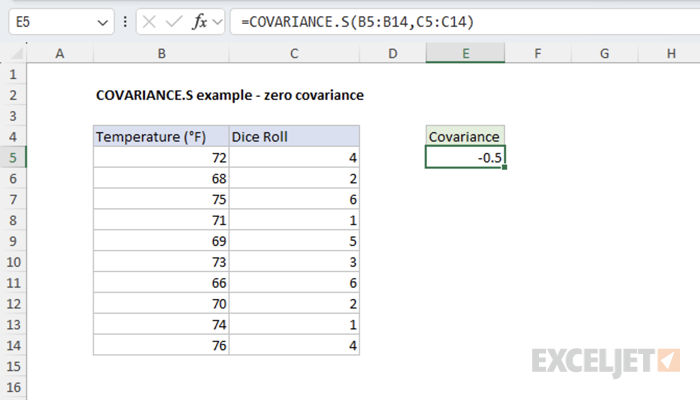Select column H header
700x400 pixels.
669,54
